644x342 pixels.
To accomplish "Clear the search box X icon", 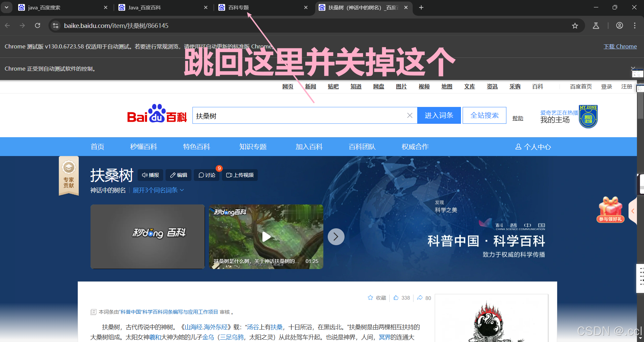I will click(x=410, y=115).
